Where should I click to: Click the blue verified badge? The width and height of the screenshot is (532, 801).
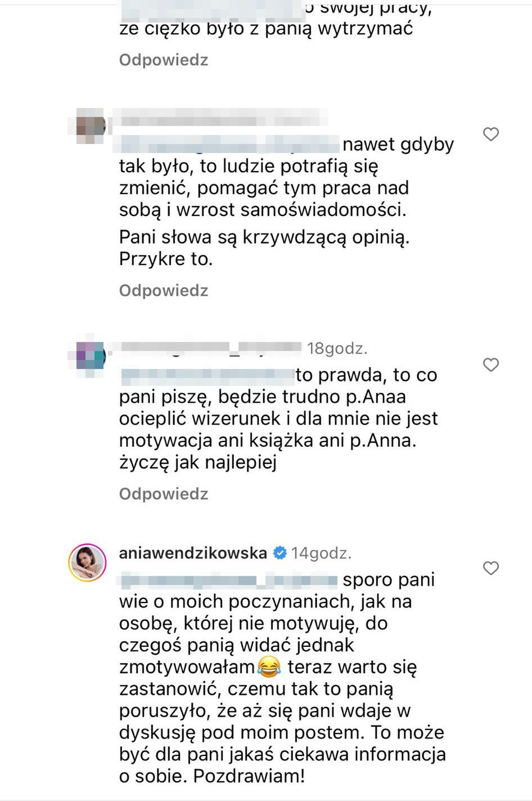[279, 553]
